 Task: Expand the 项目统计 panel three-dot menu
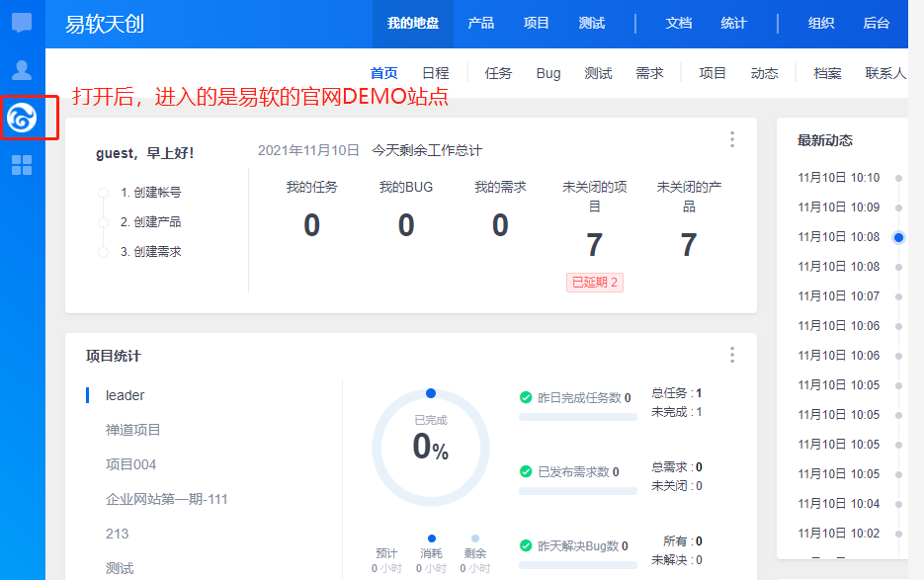(731, 355)
